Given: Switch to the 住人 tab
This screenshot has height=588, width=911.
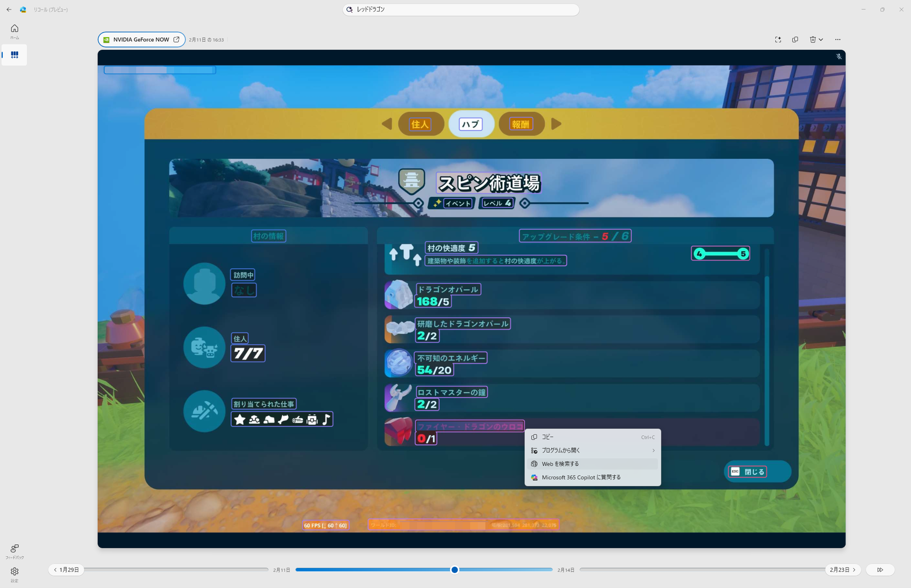Looking at the screenshot, I should pos(421,124).
